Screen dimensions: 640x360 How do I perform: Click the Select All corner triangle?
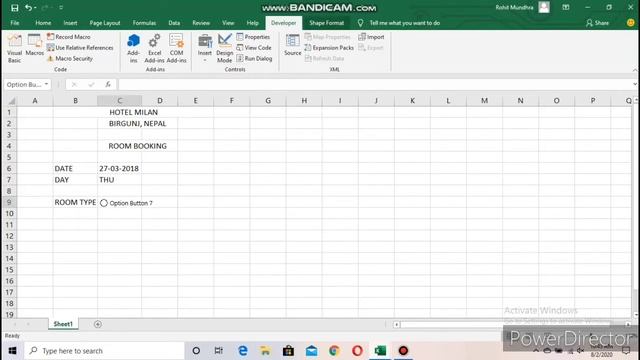(x=11, y=101)
